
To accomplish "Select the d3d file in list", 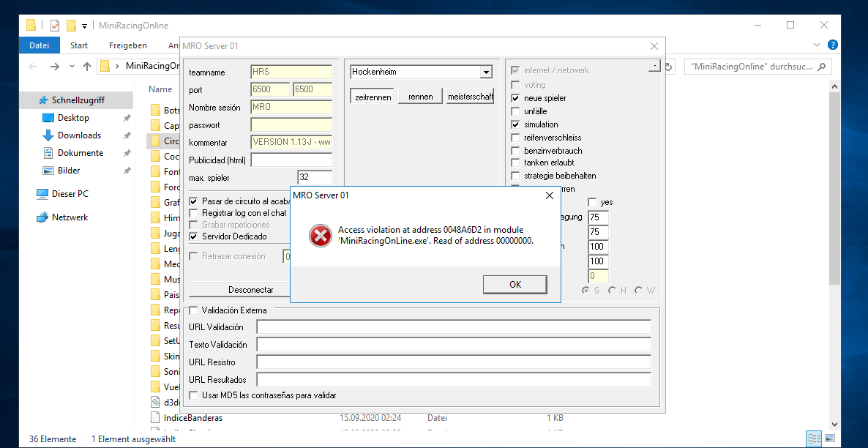I will point(165,401).
